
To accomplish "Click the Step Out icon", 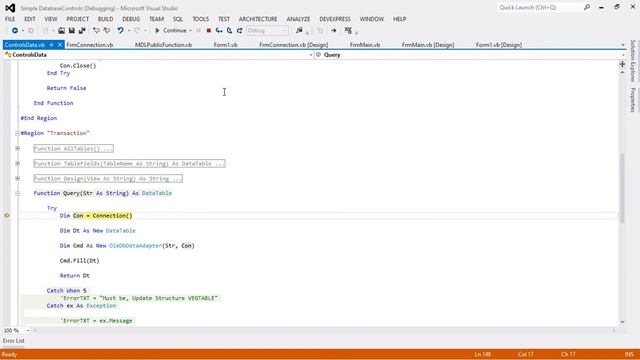I will click(240, 31).
